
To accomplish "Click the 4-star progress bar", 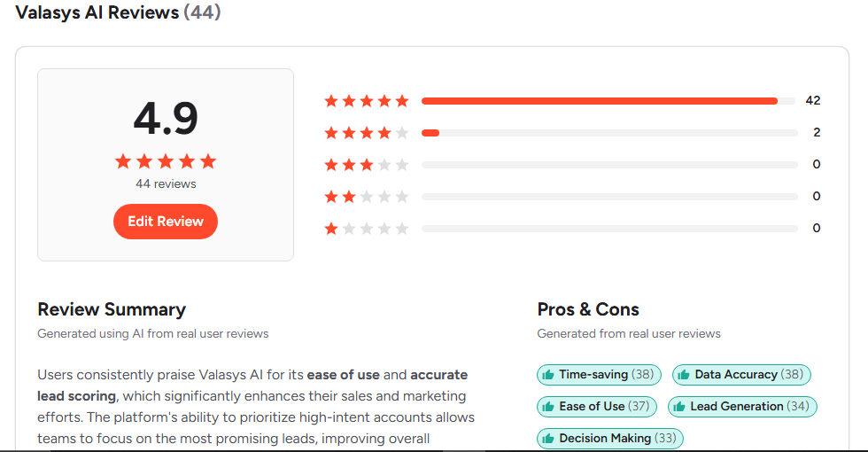I will (609, 133).
